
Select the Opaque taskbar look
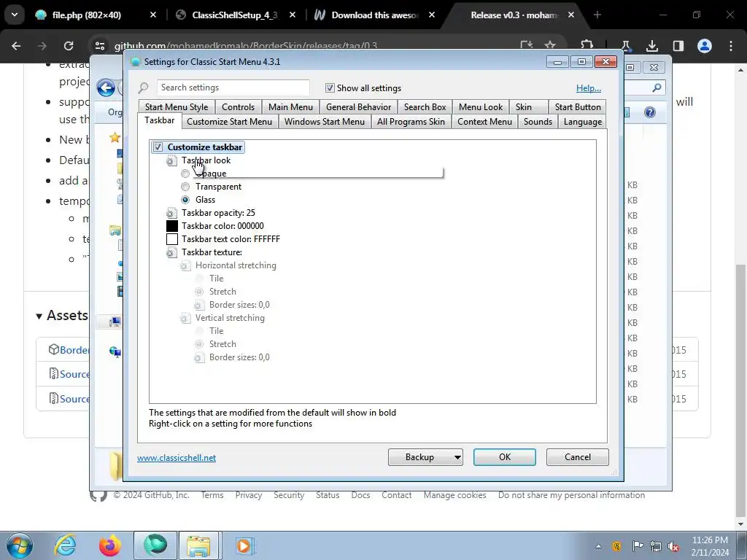click(x=185, y=174)
